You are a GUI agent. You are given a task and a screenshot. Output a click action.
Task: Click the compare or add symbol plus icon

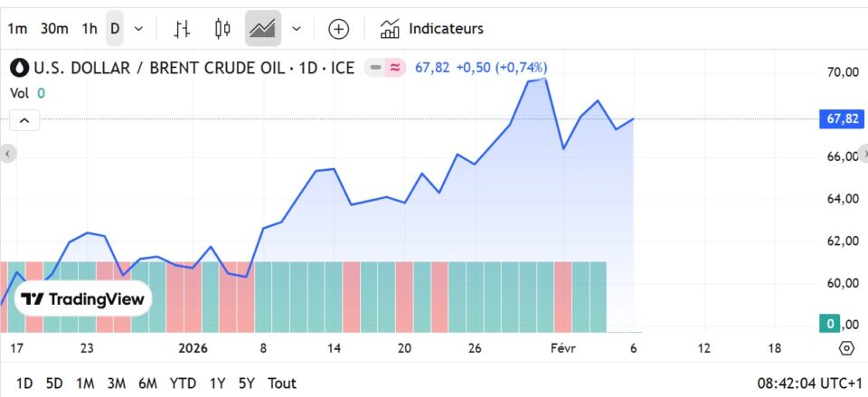[x=338, y=29]
